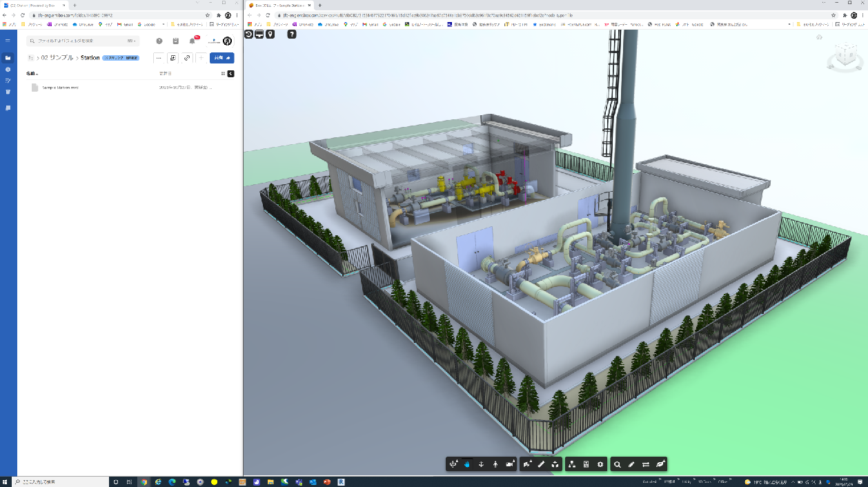Open search filter dropdown in Box search bar
Viewport: 868px width, 487px height.
[x=131, y=41]
